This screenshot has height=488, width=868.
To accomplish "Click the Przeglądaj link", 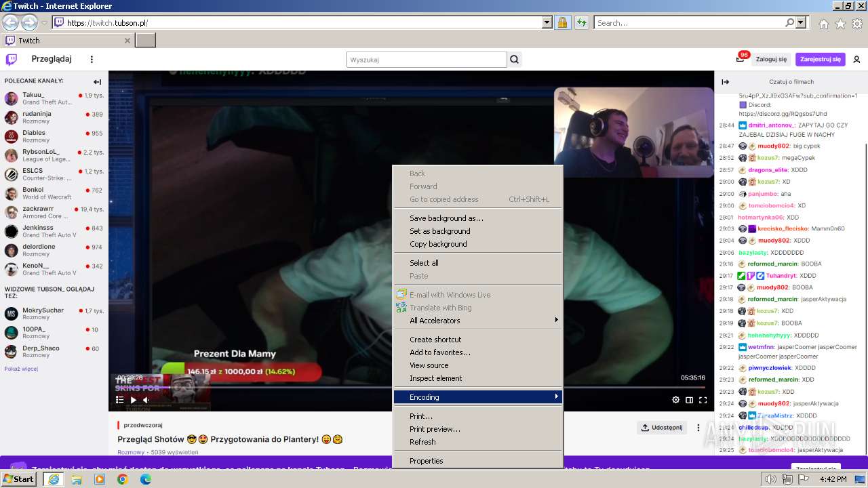I will click(x=52, y=59).
